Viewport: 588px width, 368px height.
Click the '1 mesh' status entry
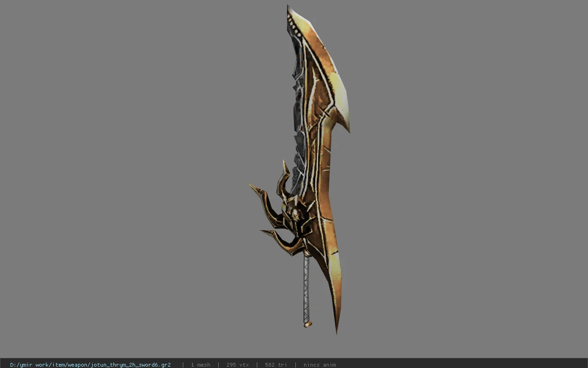point(201,365)
